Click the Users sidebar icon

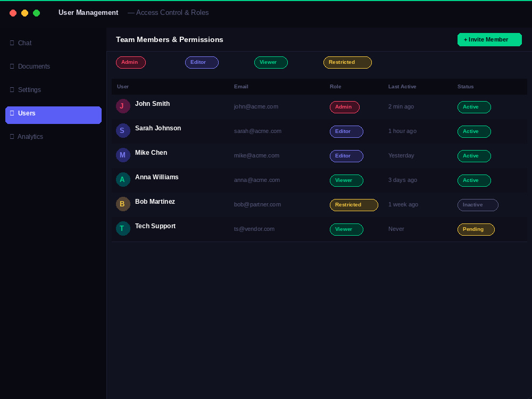pos(12,113)
